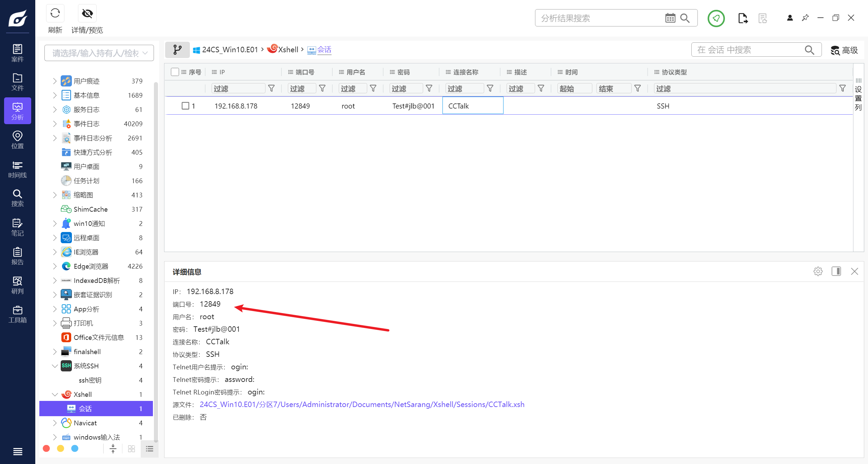The image size is (868, 464).
Task: Open the Timeline (时间线) sidebar icon
Action: point(17,169)
